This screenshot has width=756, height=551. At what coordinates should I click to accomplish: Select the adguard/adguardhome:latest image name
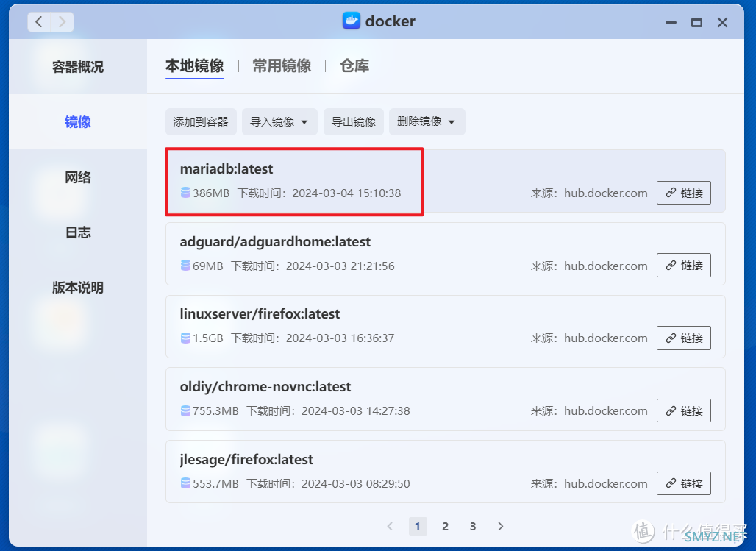pyautogui.click(x=275, y=242)
